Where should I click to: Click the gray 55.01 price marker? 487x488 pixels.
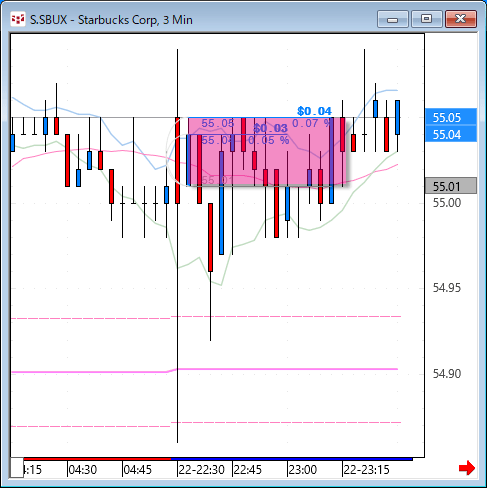tap(451, 186)
